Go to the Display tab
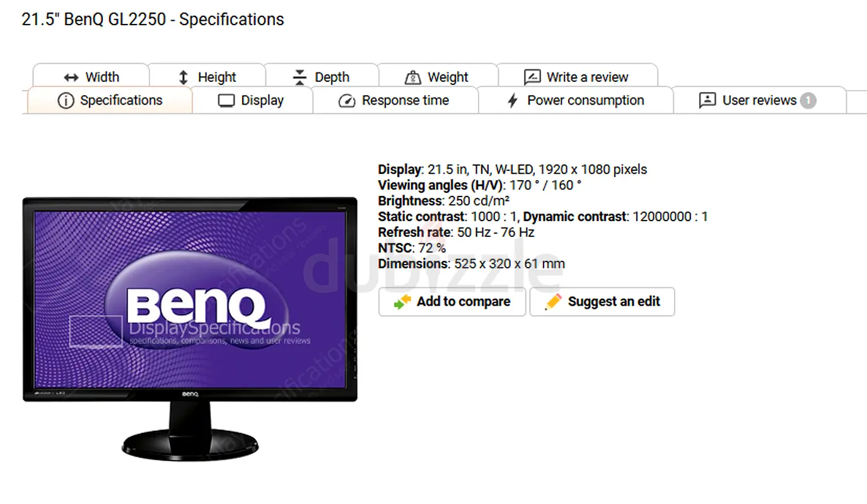867x504 pixels. [x=252, y=100]
